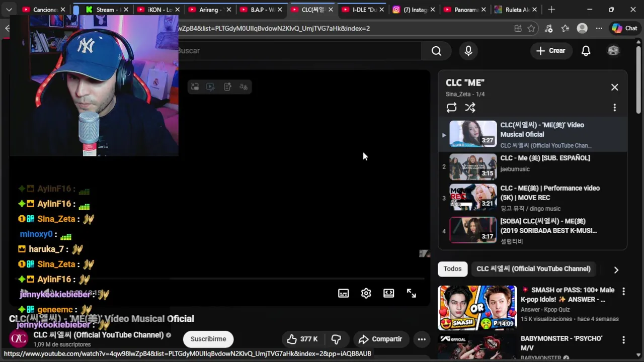Viewport: 644px width, 362px height.
Task: Open options for SMASH or PASS video
Action: pos(623,291)
